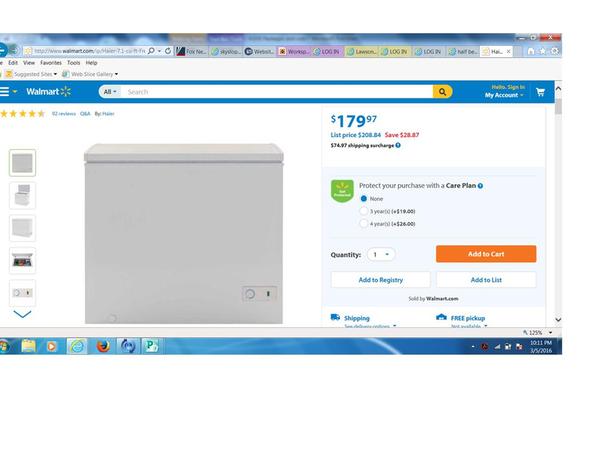Screen dimensions: 594x451
Task: Open the Walmart hamburger menu icon
Action: (5, 91)
